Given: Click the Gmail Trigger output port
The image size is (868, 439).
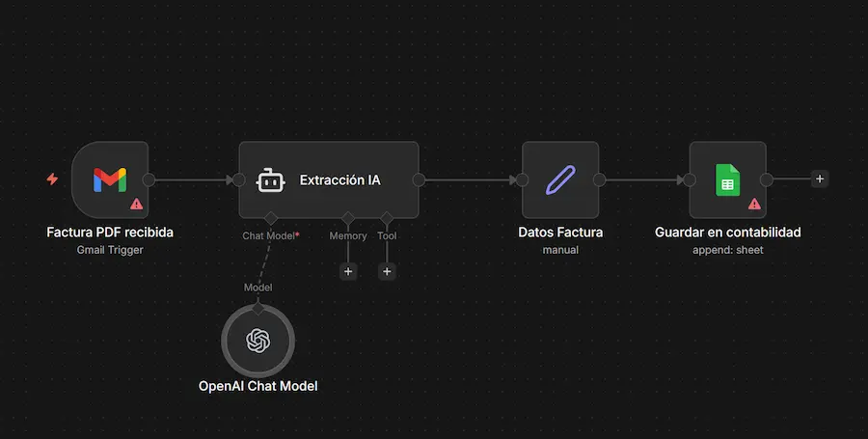Looking at the screenshot, I should click(149, 179).
